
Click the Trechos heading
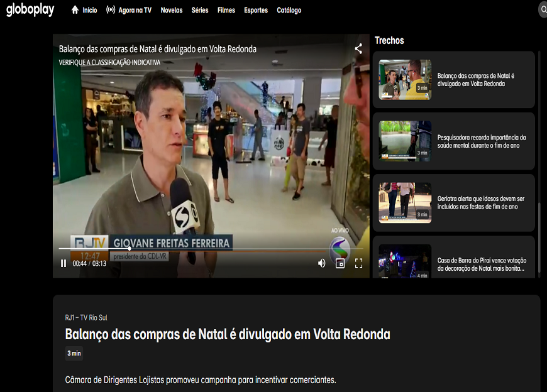point(389,40)
